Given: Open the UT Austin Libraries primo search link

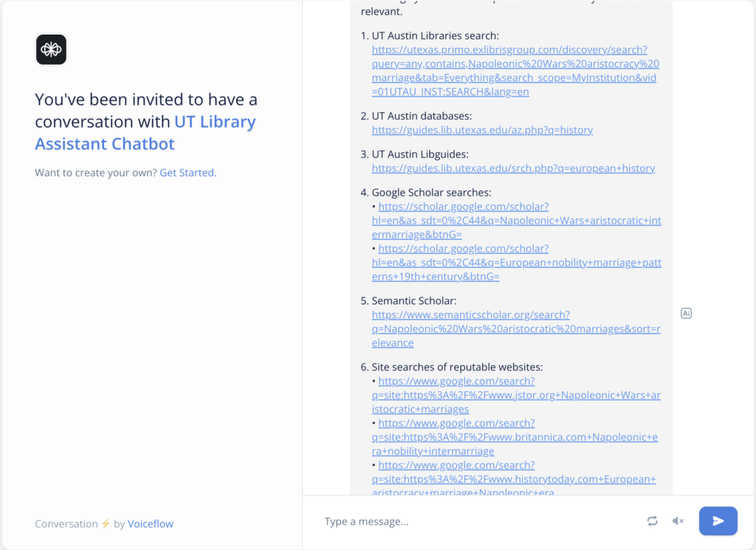Looking at the screenshot, I should click(515, 71).
